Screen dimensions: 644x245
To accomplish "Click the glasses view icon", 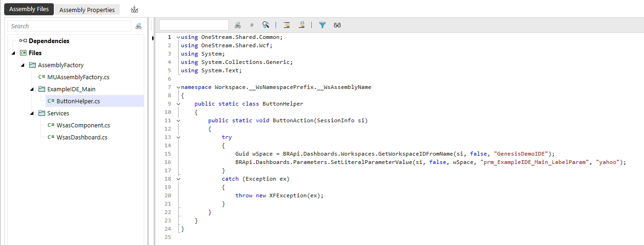I will (x=337, y=25).
